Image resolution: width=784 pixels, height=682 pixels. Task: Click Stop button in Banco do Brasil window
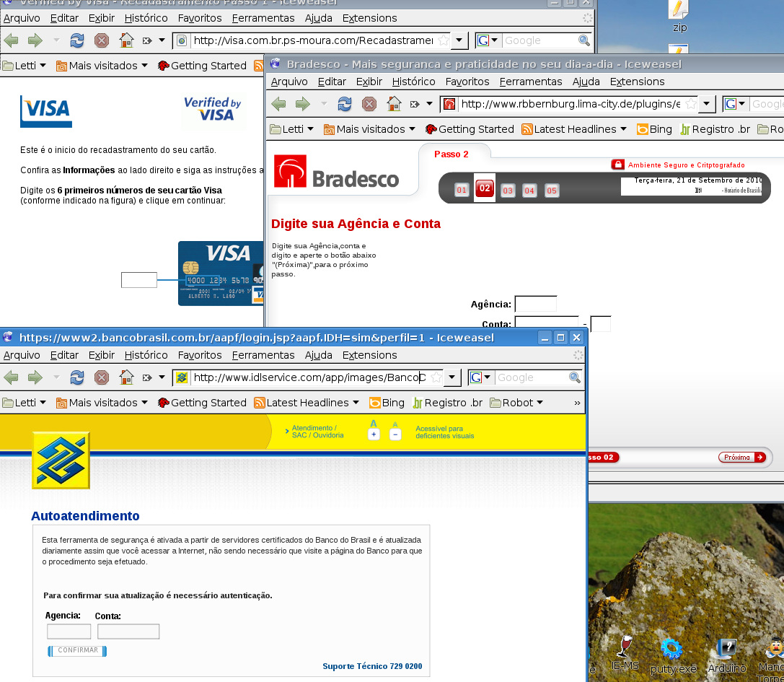(x=102, y=377)
